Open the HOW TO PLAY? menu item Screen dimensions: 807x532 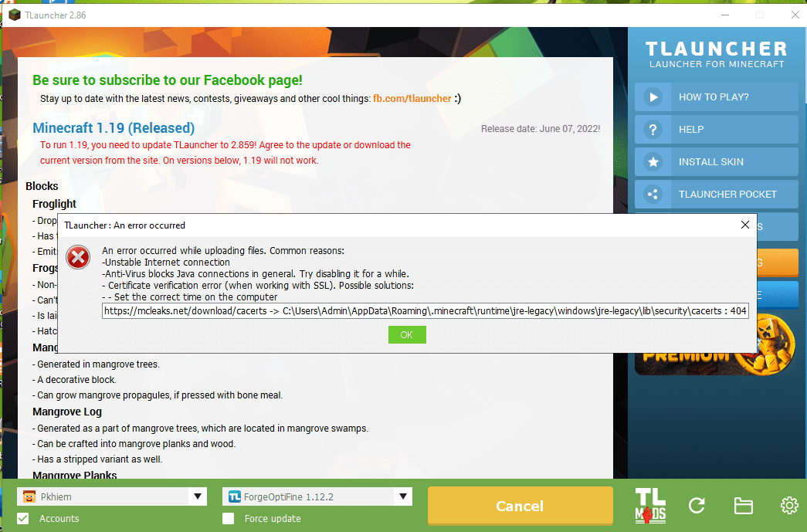click(x=717, y=97)
